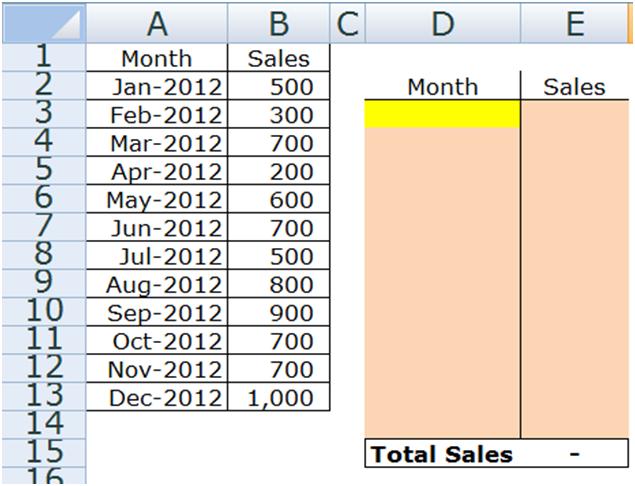Viewport: 635px width, 486px height.
Task: Select row 1 header
Action: coord(43,58)
